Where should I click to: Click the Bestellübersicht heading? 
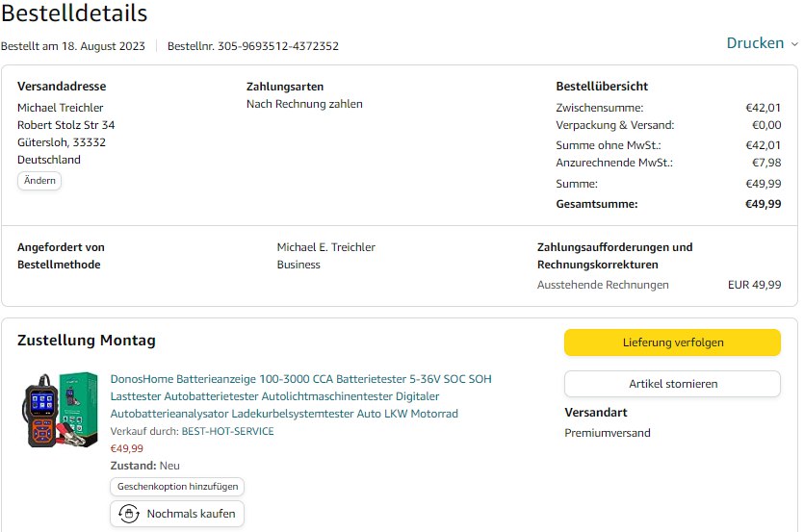coord(602,87)
